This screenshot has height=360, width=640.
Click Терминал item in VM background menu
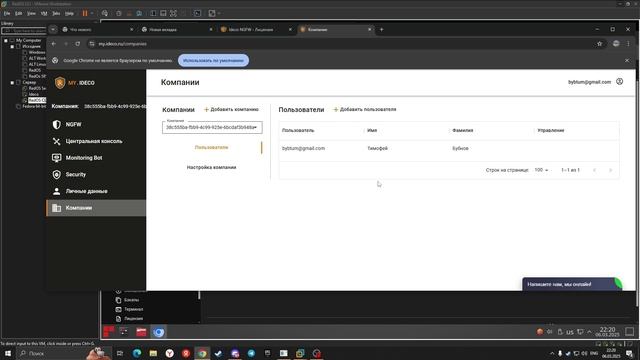(x=133, y=309)
